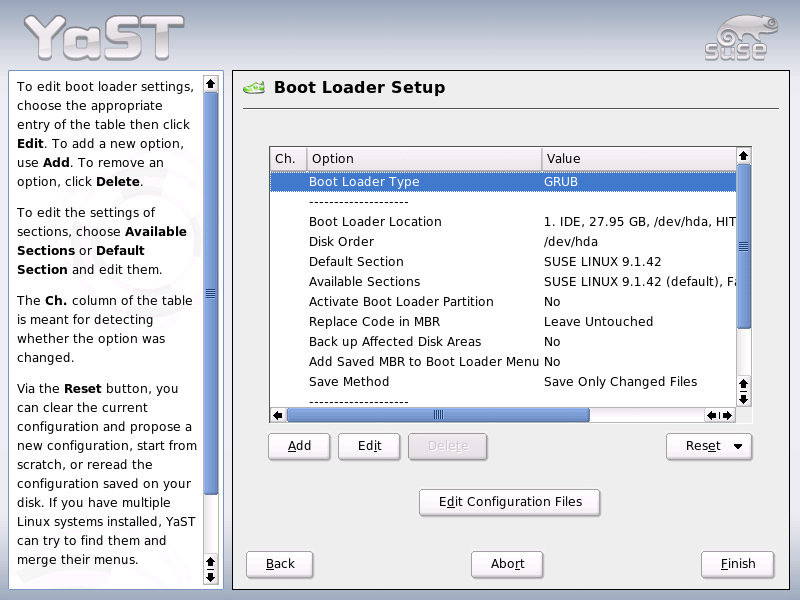
Task: Click the Leave Untouched value
Action: click(x=598, y=322)
